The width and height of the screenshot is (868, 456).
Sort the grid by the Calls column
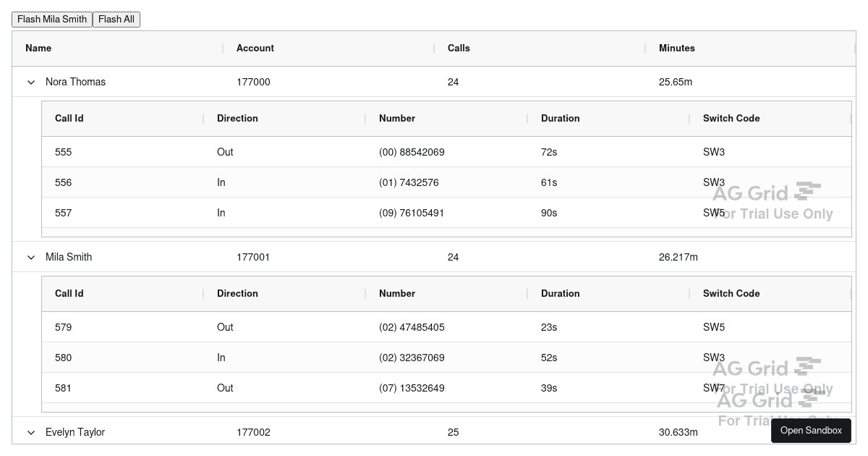point(459,48)
